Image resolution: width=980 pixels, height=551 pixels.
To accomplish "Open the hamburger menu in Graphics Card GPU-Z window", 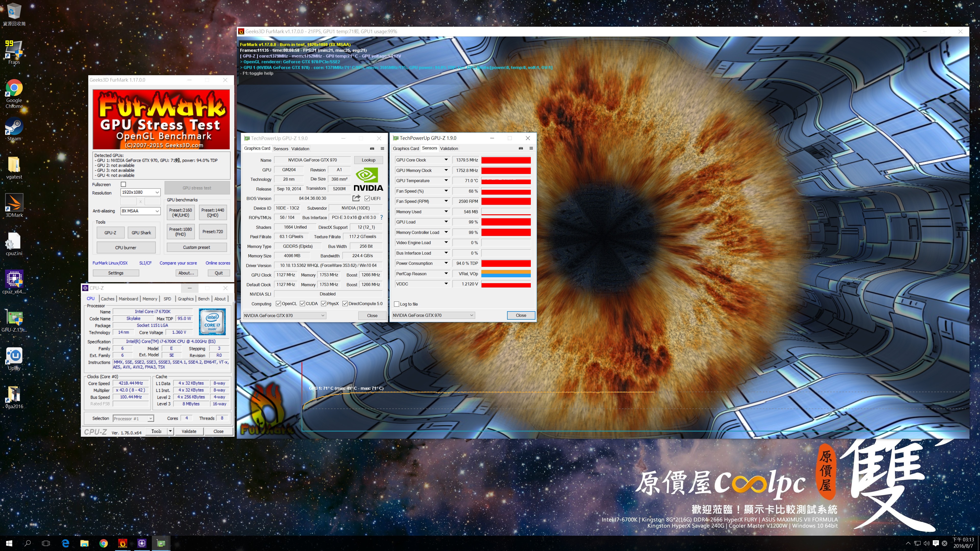I will click(382, 149).
